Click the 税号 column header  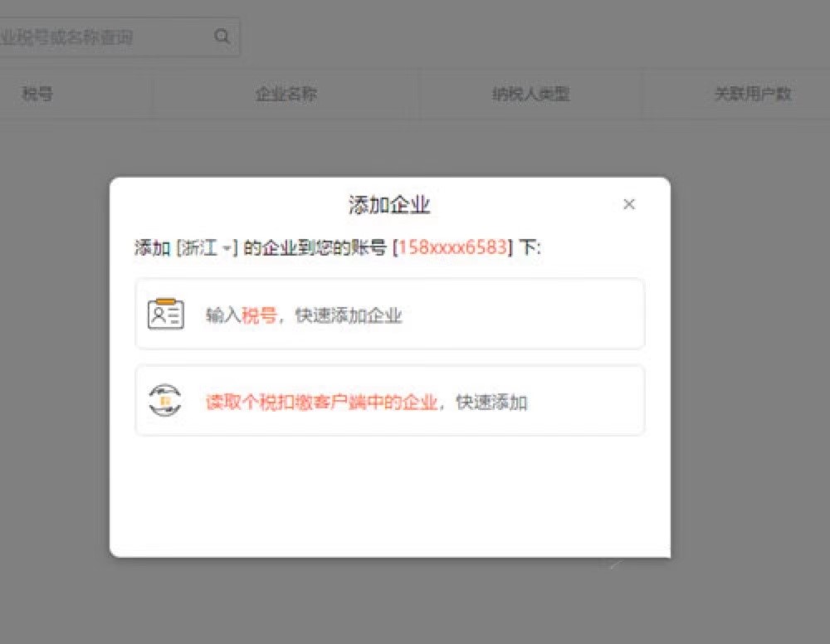coord(37,94)
